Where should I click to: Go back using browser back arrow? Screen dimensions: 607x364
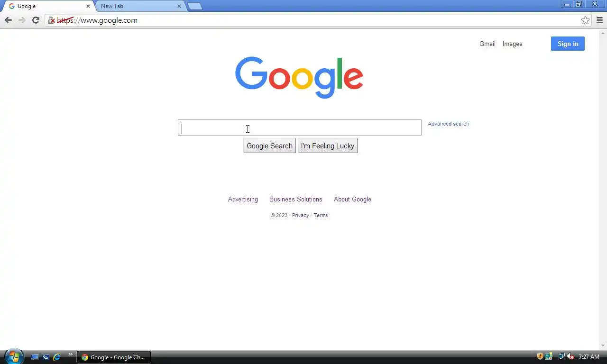click(8, 20)
